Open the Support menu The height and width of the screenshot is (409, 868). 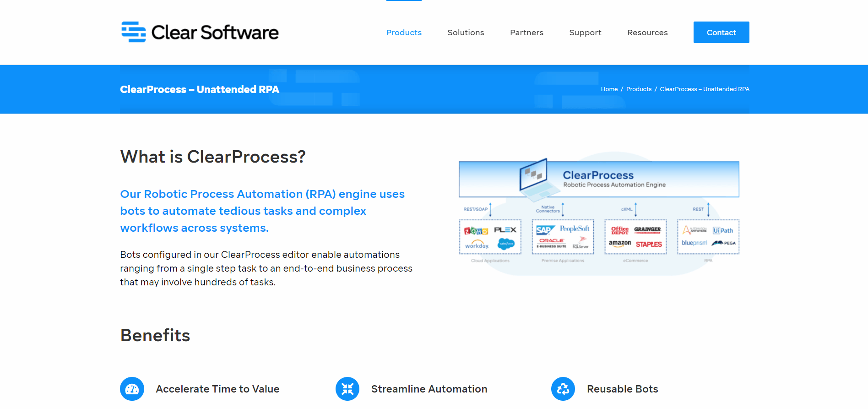click(x=585, y=33)
